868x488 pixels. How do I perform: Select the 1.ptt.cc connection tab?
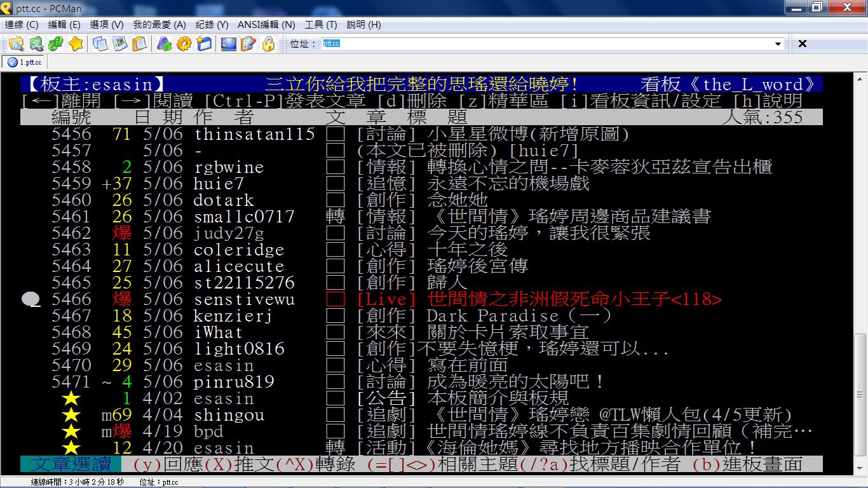25,62
